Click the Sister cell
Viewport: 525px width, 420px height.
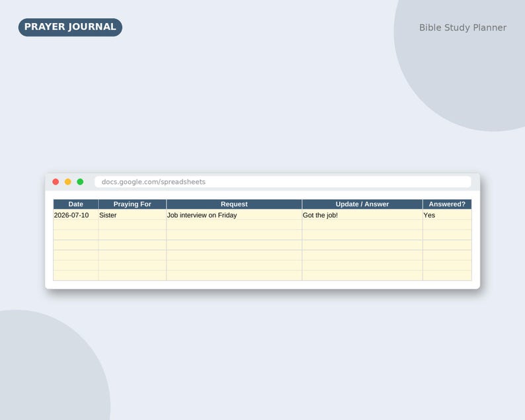[132, 215]
